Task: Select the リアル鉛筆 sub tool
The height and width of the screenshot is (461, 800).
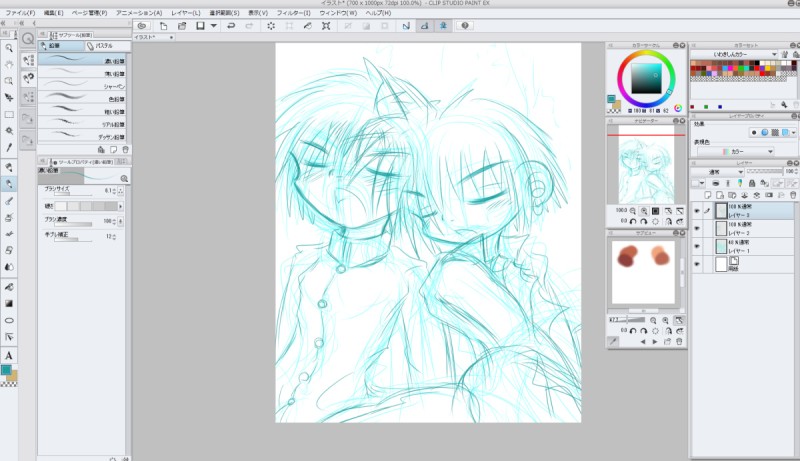Action: tap(82, 123)
